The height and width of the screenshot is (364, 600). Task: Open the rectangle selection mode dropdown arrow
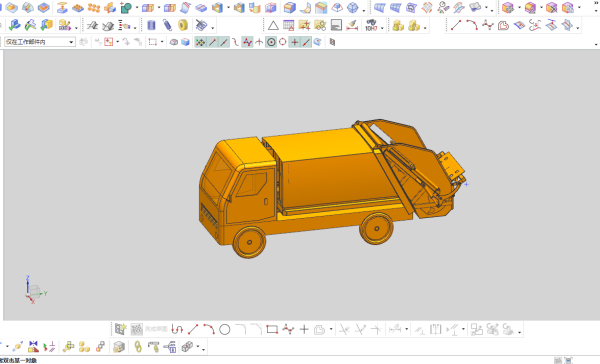(162, 42)
